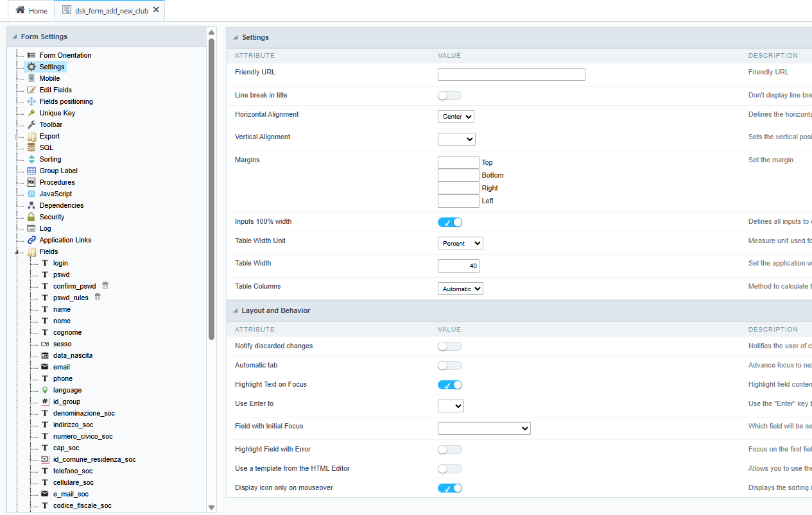Enable Highlight Field with Error toggle
Viewport: 812px width, 515px height.
click(x=450, y=450)
